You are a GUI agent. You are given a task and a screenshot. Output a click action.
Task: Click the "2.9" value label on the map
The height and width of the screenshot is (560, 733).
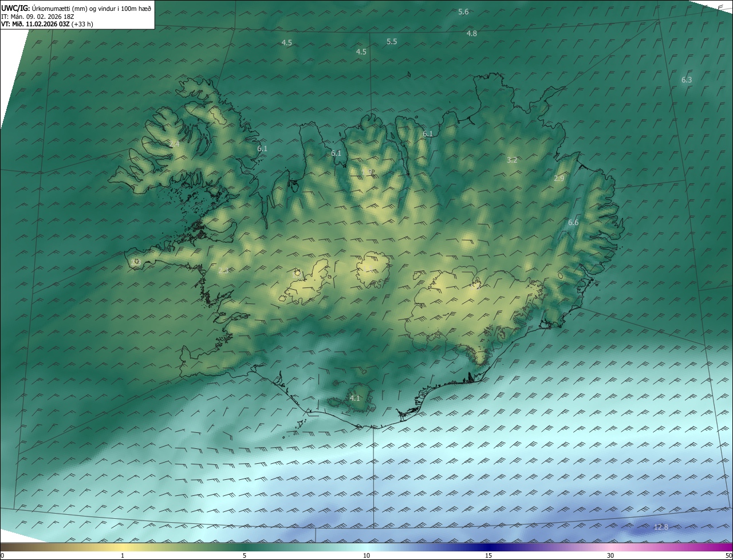click(559, 179)
